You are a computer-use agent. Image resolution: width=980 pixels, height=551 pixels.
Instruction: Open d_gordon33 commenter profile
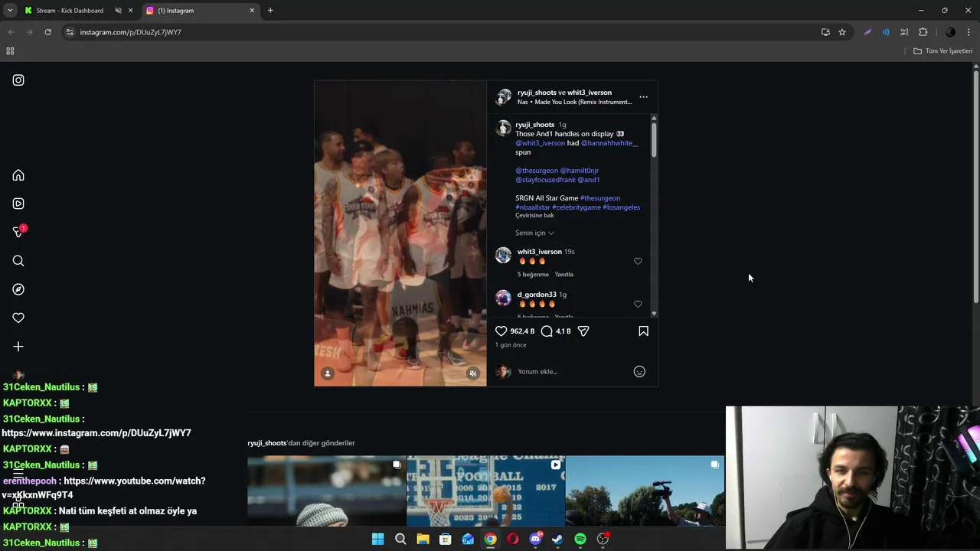point(537,295)
